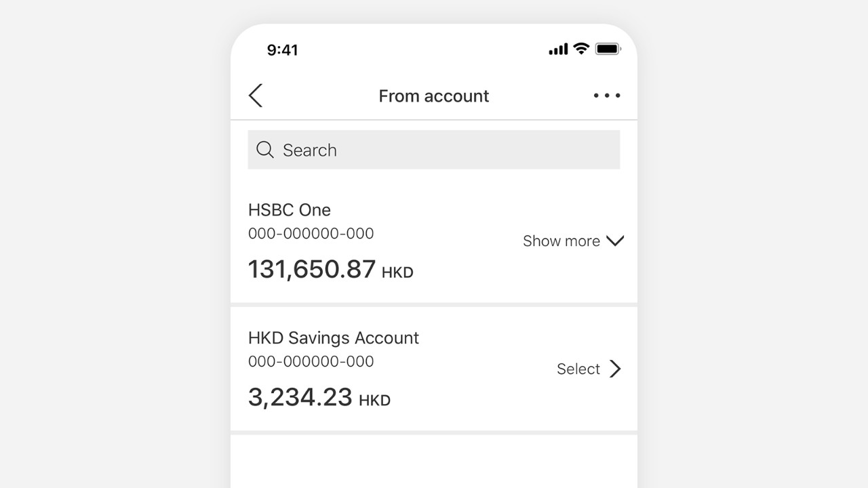Viewport: 868px width, 488px height.
Task: Click the From account title
Action: (434, 96)
